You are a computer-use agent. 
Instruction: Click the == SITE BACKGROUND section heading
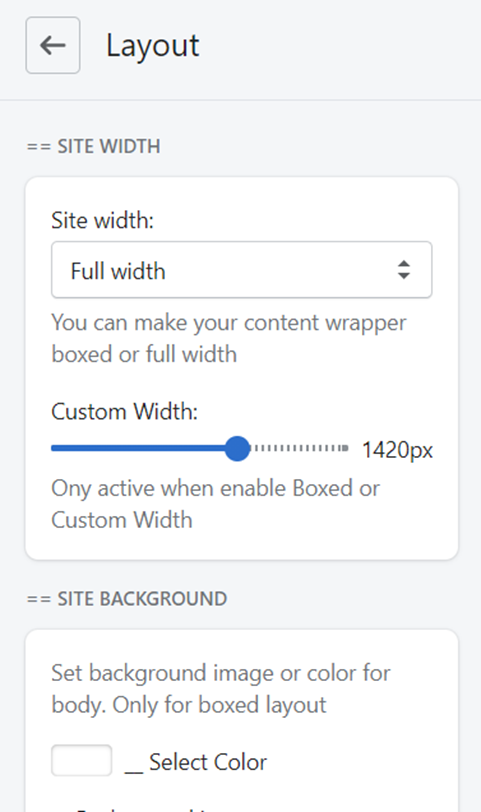(x=127, y=599)
